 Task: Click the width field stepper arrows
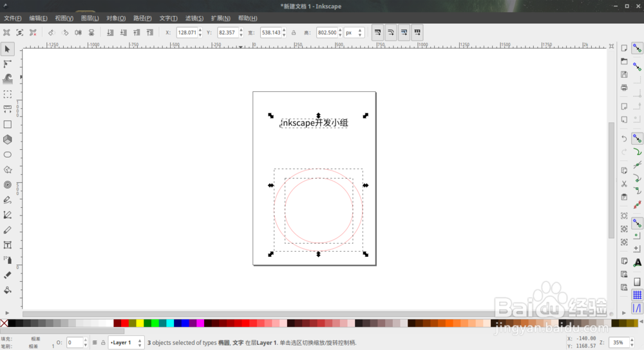[x=284, y=33]
